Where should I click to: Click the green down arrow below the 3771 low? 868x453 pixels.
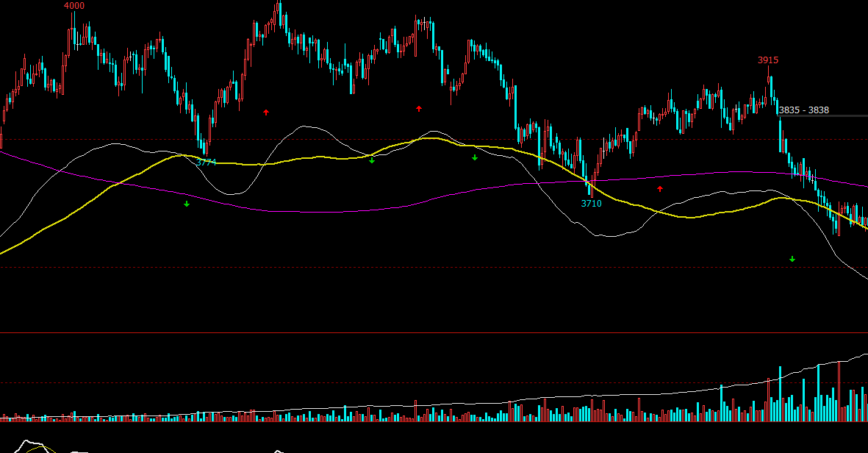coord(187,204)
